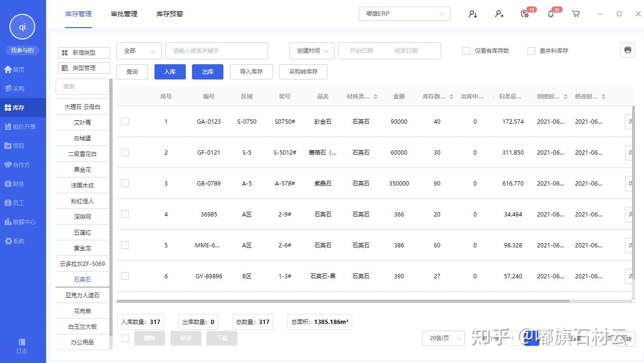Open 首页 home in the sidebar
The height and width of the screenshot is (363, 644).
coord(14,69)
